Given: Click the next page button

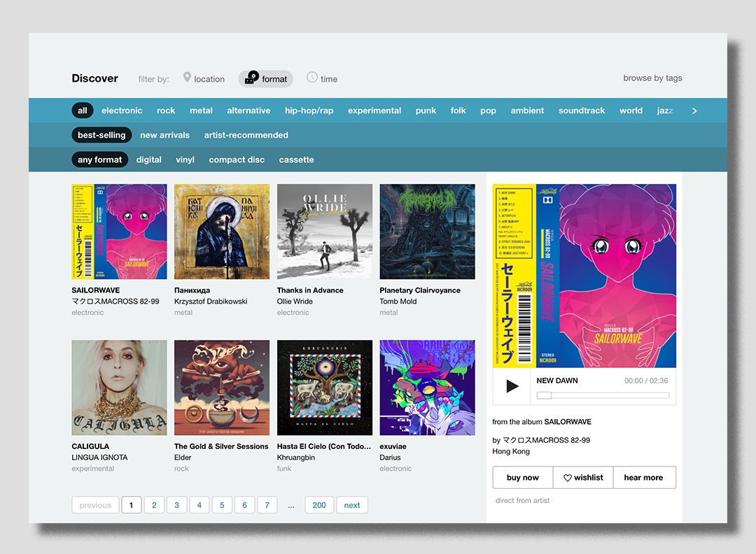Looking at the screenshot, I should [352, 505].
